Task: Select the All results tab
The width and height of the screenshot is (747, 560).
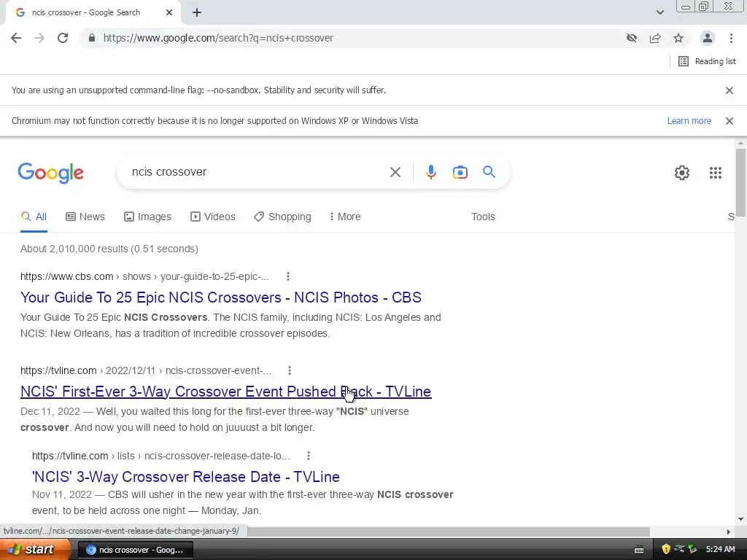Action: pos(34,217)
